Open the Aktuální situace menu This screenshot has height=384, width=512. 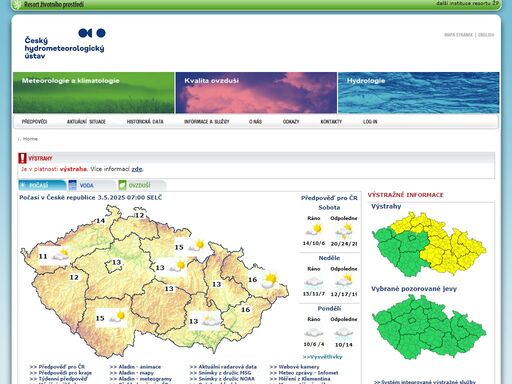(x=86, y=122)
